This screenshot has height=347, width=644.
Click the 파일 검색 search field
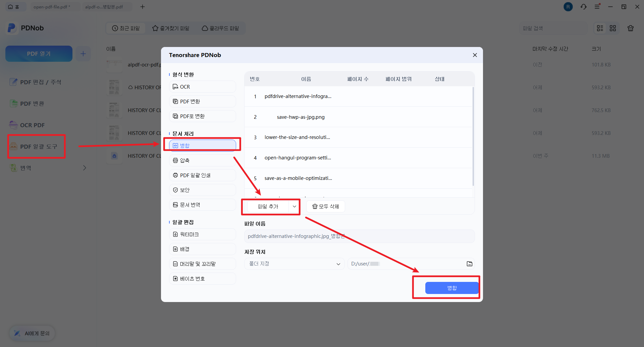553,28
